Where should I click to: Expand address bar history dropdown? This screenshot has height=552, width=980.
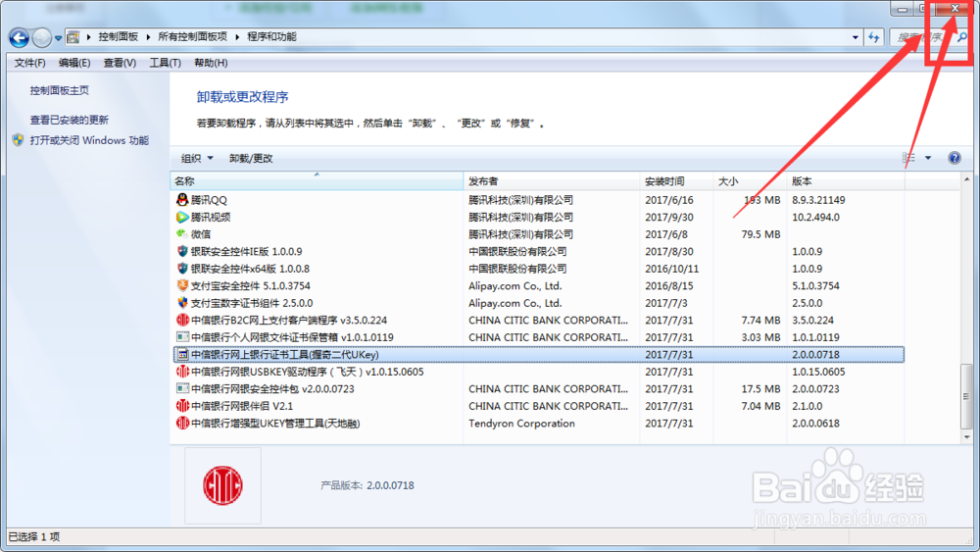point(855,37)
